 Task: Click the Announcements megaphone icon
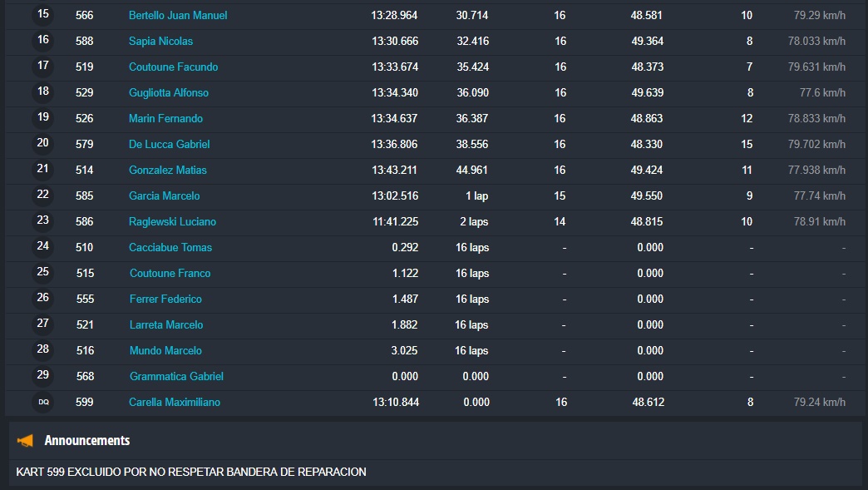[26, 441]
